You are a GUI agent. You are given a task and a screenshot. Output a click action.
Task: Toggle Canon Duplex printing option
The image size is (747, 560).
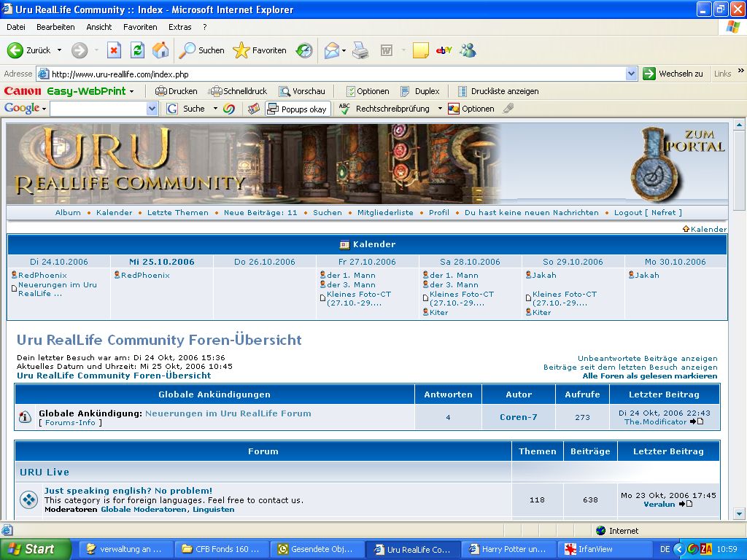click(x=420, y=91)
